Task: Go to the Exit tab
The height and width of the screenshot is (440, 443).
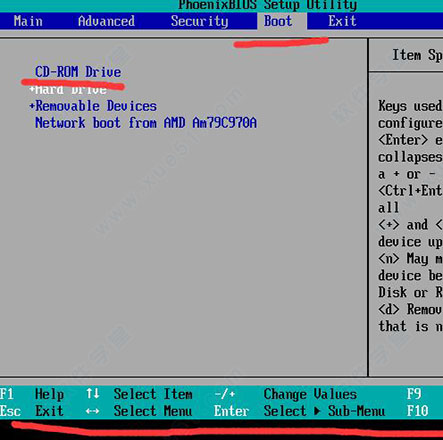Action: click(x=342, y=21)
